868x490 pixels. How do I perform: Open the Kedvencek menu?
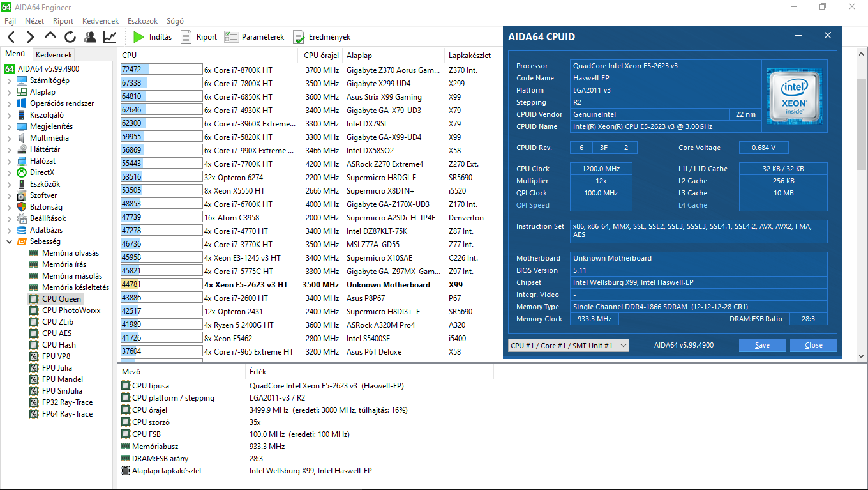101,21
